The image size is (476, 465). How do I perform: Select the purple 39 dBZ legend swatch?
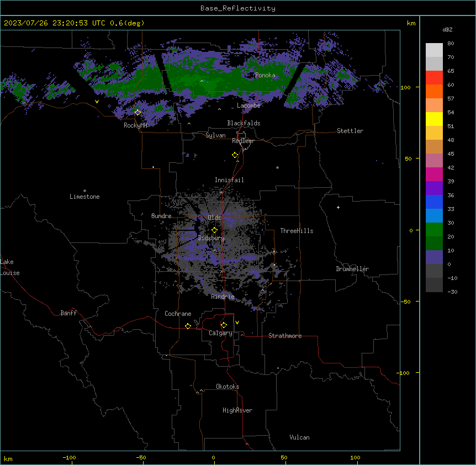point(434,188)
